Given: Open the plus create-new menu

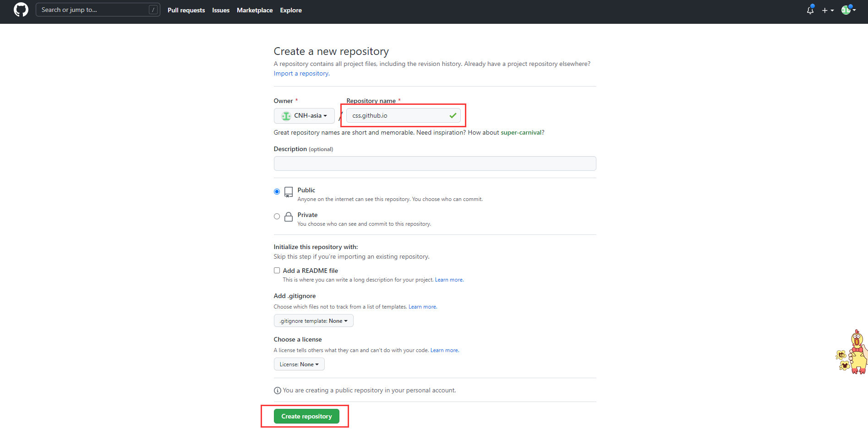Looking at the screenshot, I should point(828,10).
